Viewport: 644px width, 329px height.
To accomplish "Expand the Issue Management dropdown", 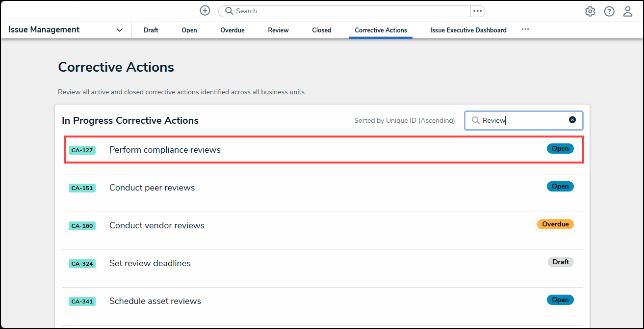I will [119, 30].
